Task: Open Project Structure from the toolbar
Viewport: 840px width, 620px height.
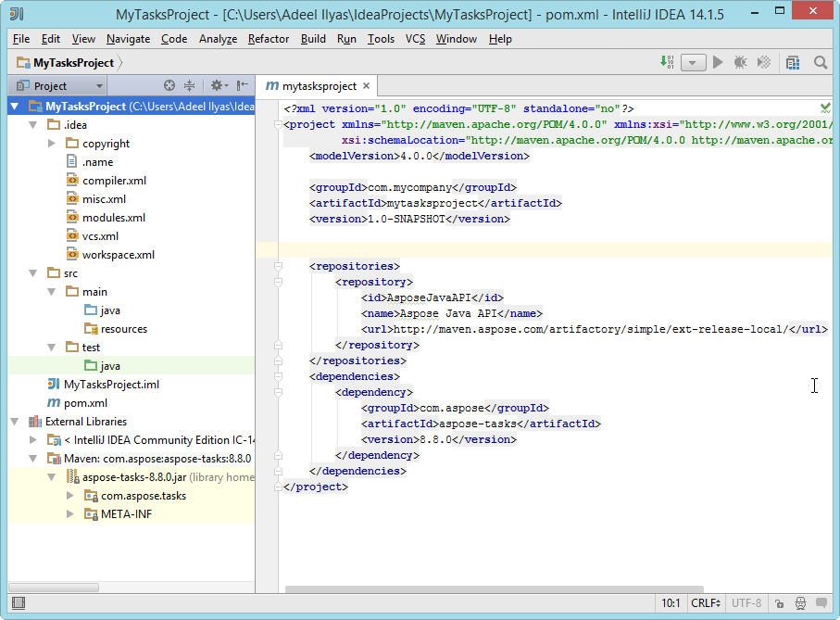Action: (793, 62)
